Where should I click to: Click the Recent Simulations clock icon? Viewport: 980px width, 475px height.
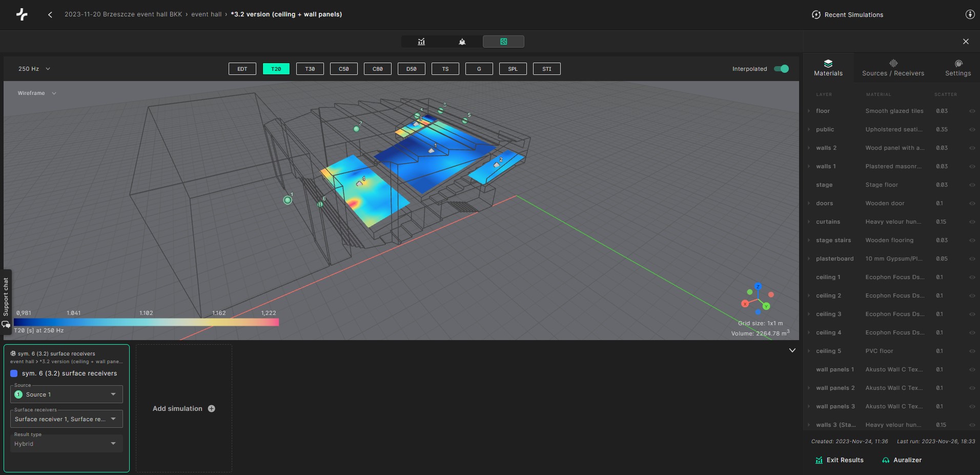click(816, 15)
